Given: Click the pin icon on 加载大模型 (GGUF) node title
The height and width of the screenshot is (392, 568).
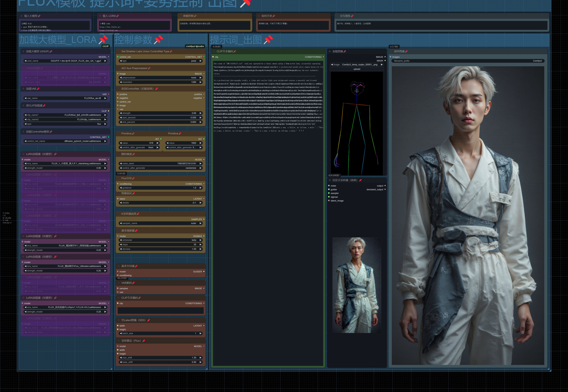Looking at the screenshot, I should point(51,51).
